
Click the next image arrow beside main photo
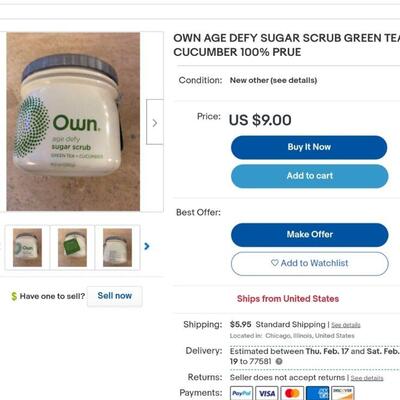click(x=155, y=122)
